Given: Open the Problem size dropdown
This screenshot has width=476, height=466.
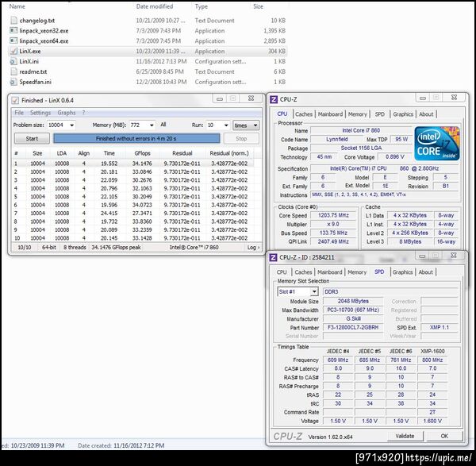Looking at the screenshot, I should (72, 125).
